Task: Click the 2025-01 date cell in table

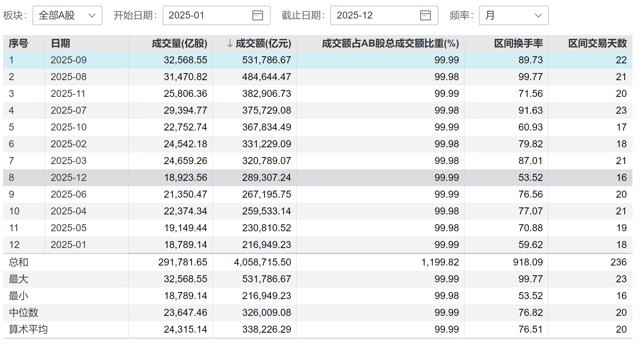Action: pyautogui.click(x=69, y=245)
